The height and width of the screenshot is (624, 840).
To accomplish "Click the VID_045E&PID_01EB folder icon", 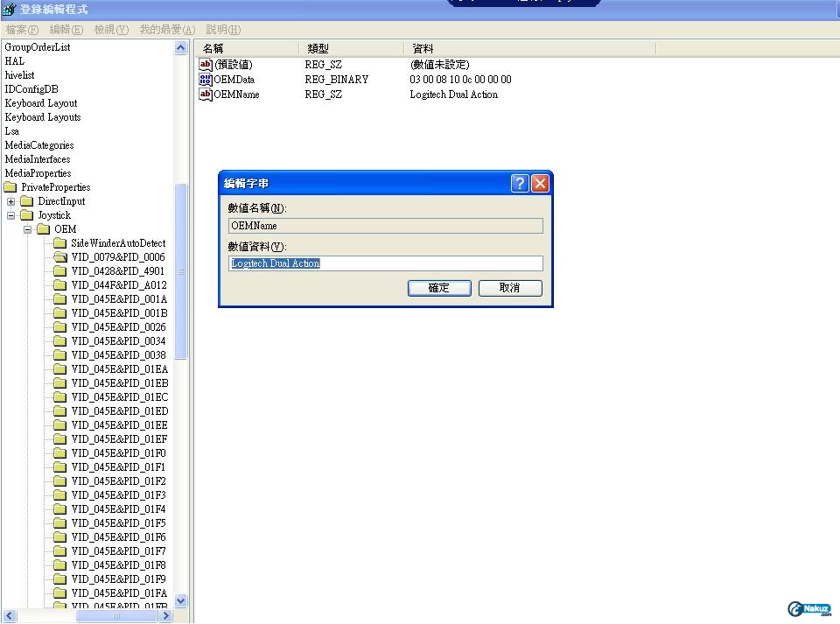I will 60,383.
